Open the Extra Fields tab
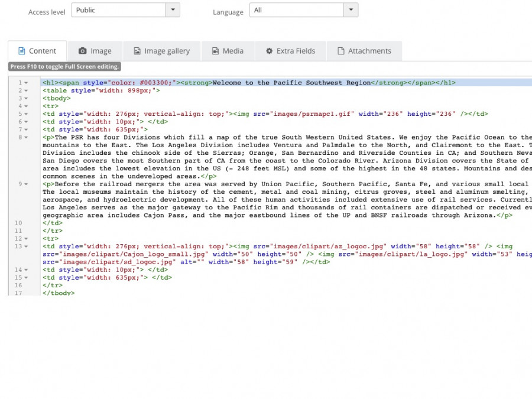The width and height of the screenshot is (532, 399). click(x=290, y=51)
